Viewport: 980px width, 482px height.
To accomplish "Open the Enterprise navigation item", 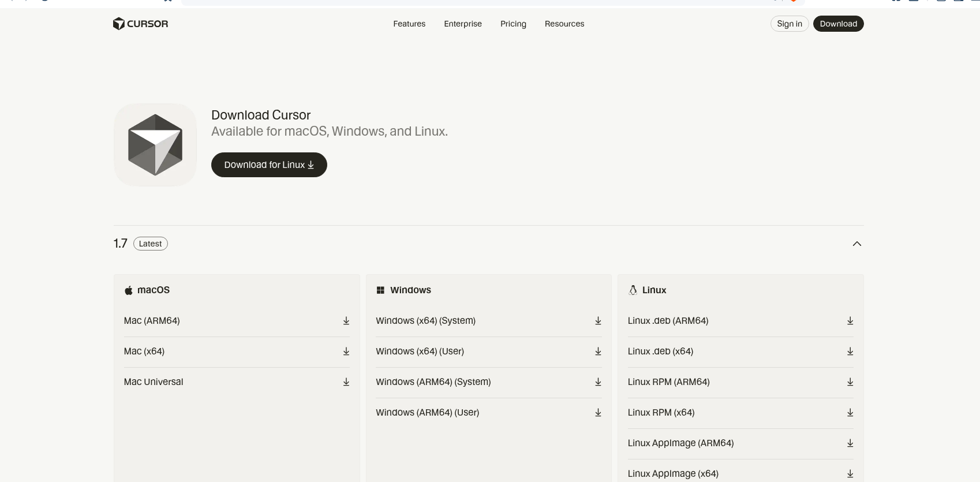I will [x=463, y=24].
